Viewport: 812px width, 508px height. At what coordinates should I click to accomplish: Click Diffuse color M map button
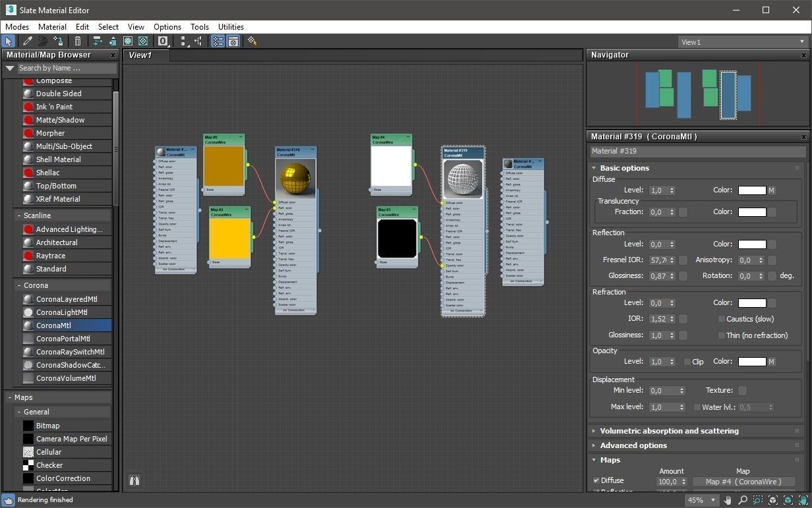[772, 190]
